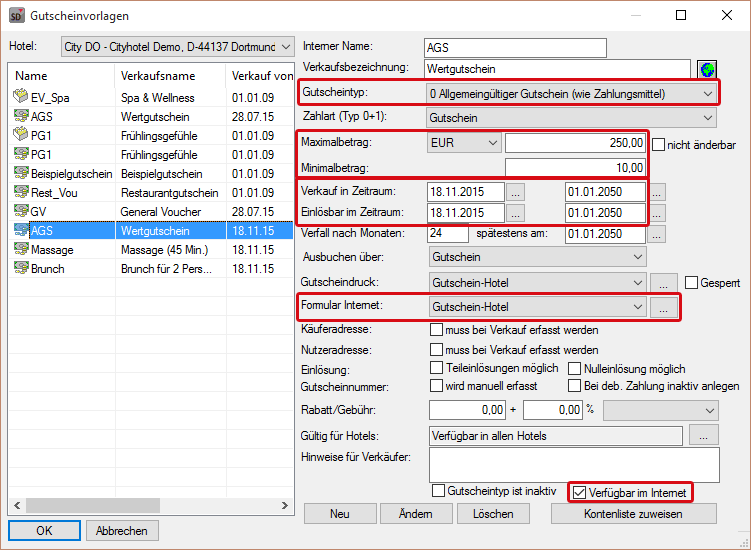The height and width of the screenshot is (550, 751).
Task: Sort list by Name column header
Action: pos(31,76)
